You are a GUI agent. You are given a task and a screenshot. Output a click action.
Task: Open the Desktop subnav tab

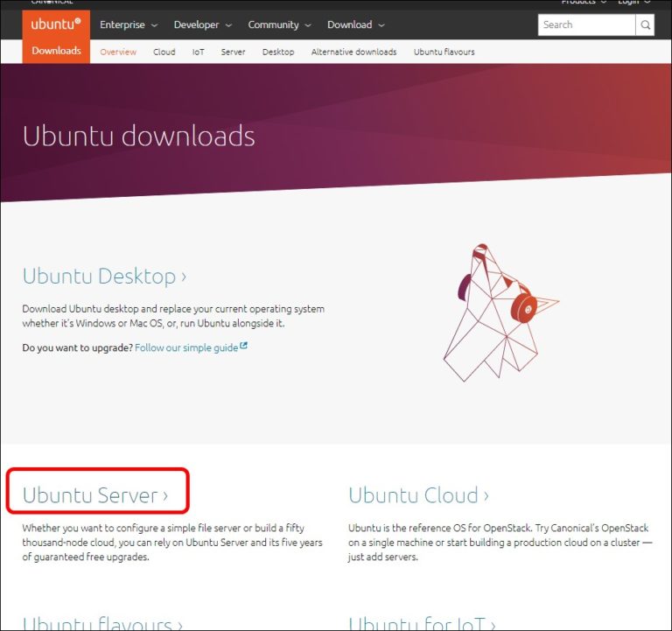[x=278, y=53]
